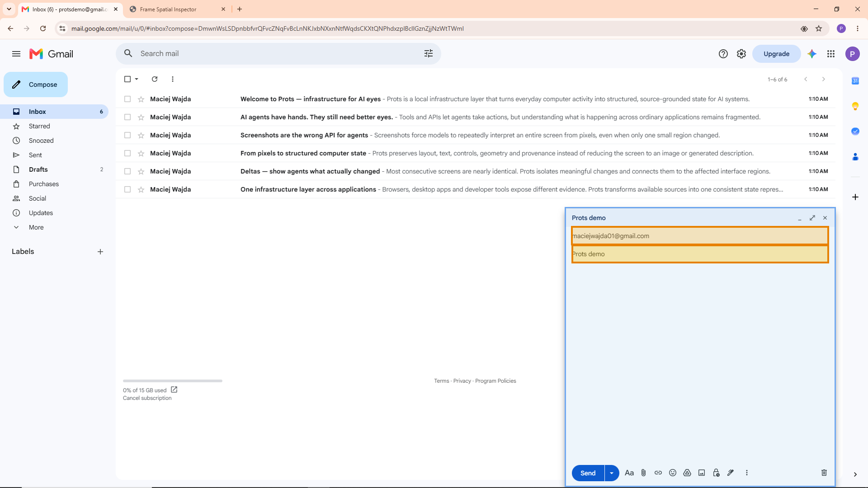Click the recipient field with maciejwajda01@gmail.com
Viewport: 868px width, 488px height.
pos(700,236)
